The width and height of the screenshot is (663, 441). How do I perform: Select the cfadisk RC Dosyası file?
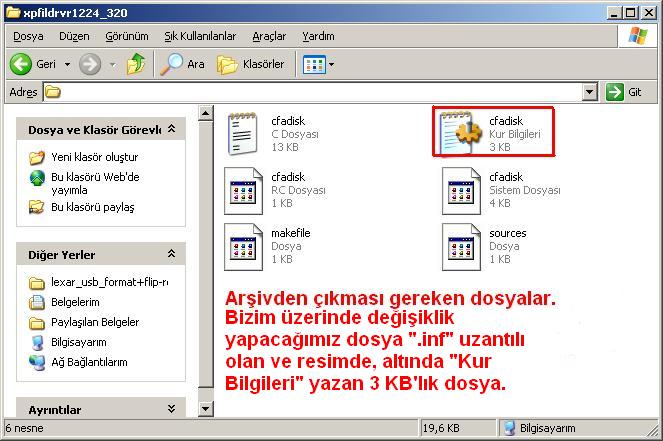tap(243, 188)
